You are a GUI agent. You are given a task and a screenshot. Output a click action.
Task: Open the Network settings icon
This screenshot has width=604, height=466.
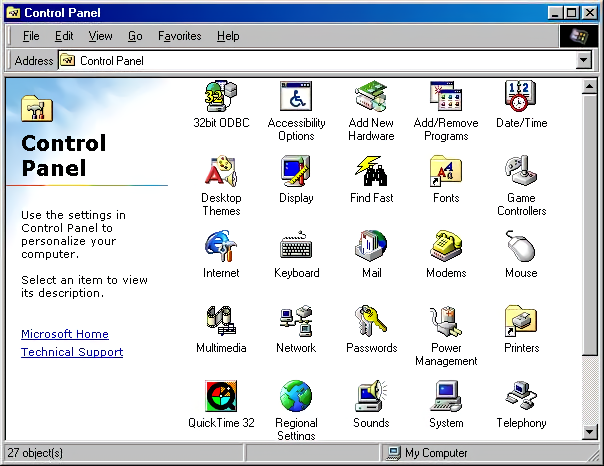(x=296, y=322)
